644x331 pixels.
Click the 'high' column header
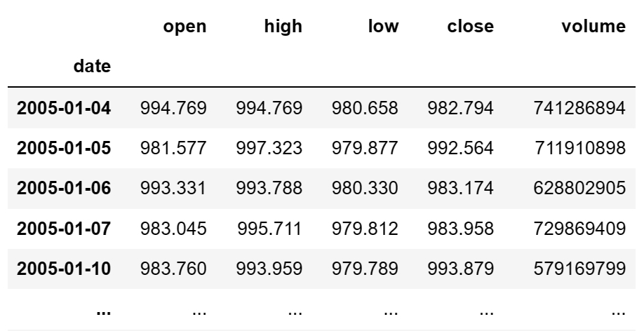(285, 27)
